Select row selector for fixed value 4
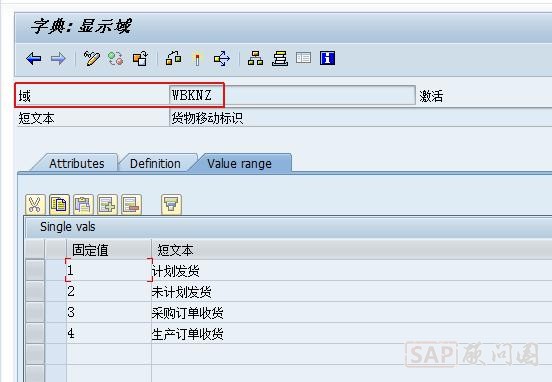The image size is (552, 382). [35, 333]
